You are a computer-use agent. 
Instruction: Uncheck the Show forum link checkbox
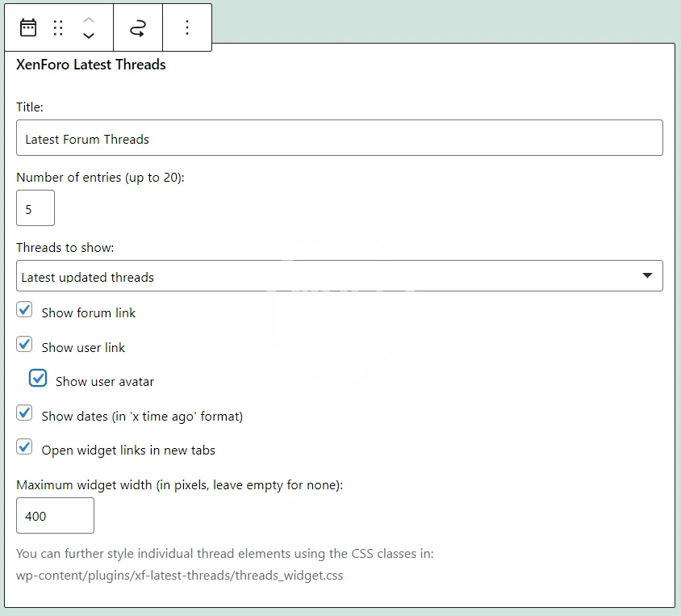click(25, 311)
